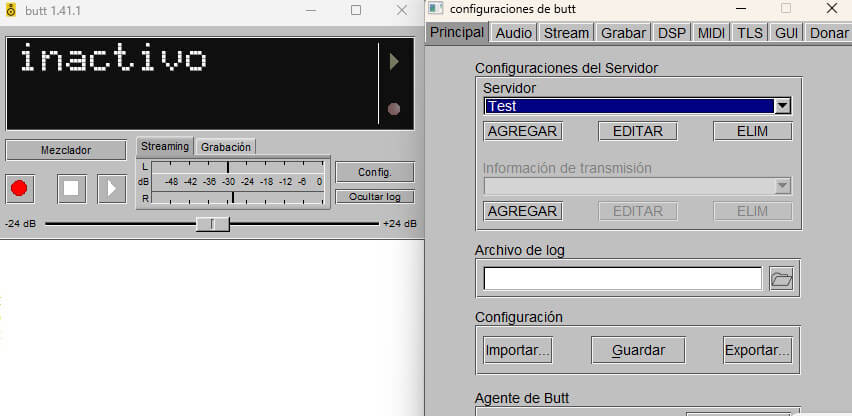Click the Config. button
This screenshot has width=852, height=416.
click(375, 172)
